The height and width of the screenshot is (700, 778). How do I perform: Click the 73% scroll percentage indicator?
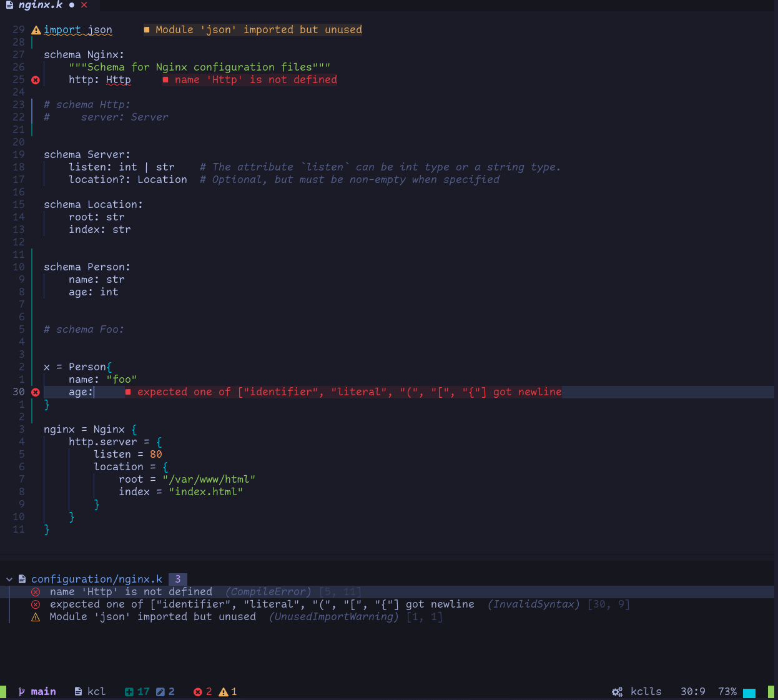(727, 692)
